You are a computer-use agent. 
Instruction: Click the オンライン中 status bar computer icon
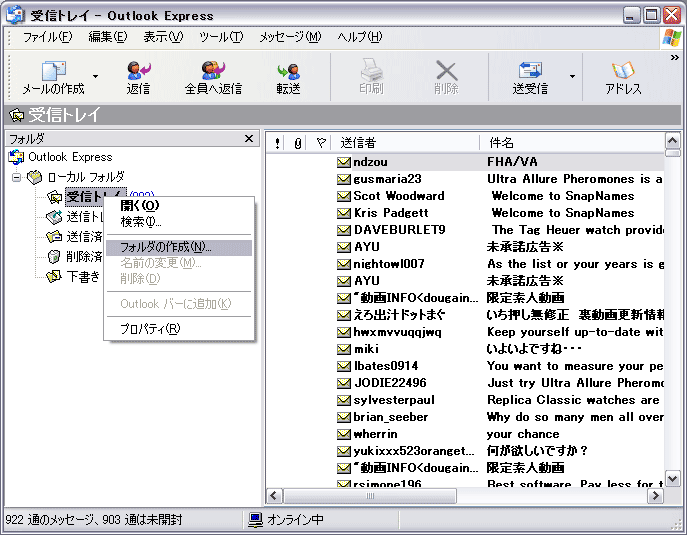point(255,520)
